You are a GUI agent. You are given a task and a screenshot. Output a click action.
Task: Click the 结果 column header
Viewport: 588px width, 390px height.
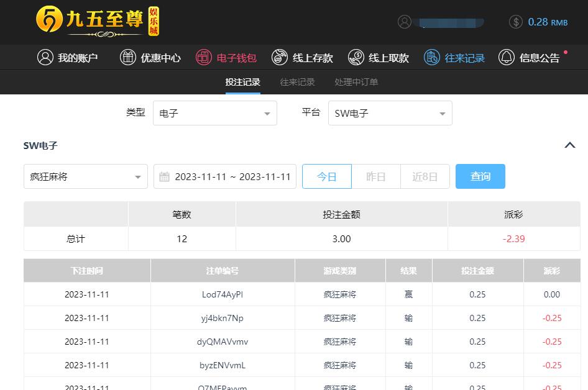click(x=409, y=271)
